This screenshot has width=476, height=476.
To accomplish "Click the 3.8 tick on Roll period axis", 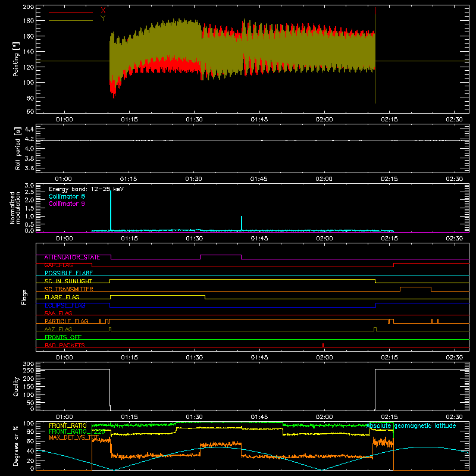I will 29,158.
